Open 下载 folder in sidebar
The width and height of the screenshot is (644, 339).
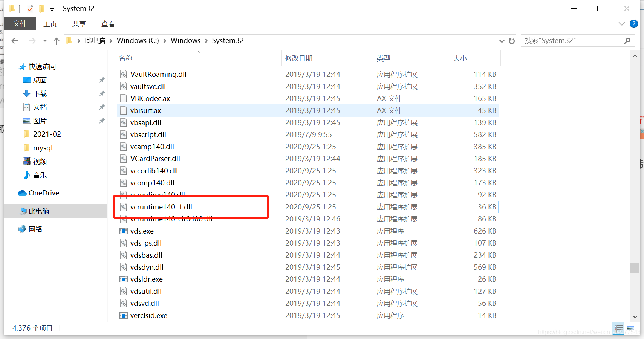(x=40, y=93)
